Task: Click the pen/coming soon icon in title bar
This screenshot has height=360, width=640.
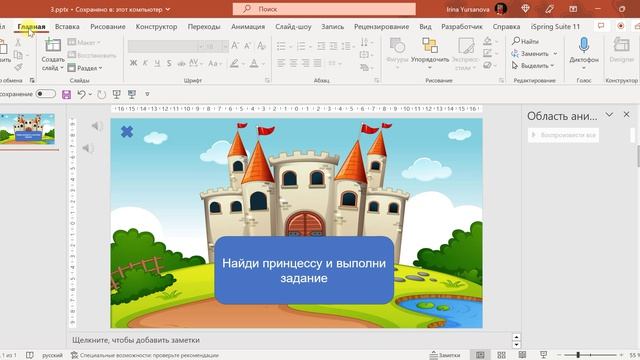Action: pyautogui.click(x=549, y=9)
